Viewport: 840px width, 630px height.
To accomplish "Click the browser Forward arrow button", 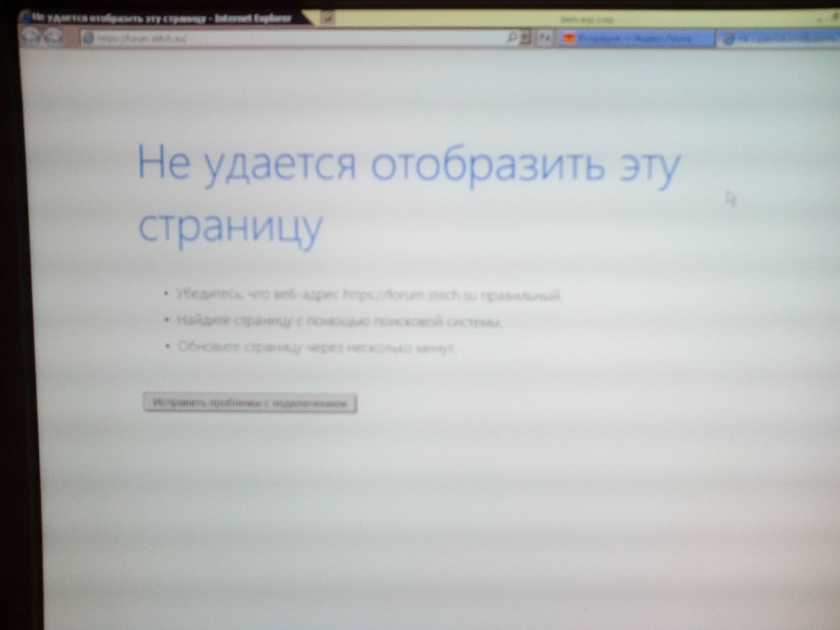I will 53,37.
